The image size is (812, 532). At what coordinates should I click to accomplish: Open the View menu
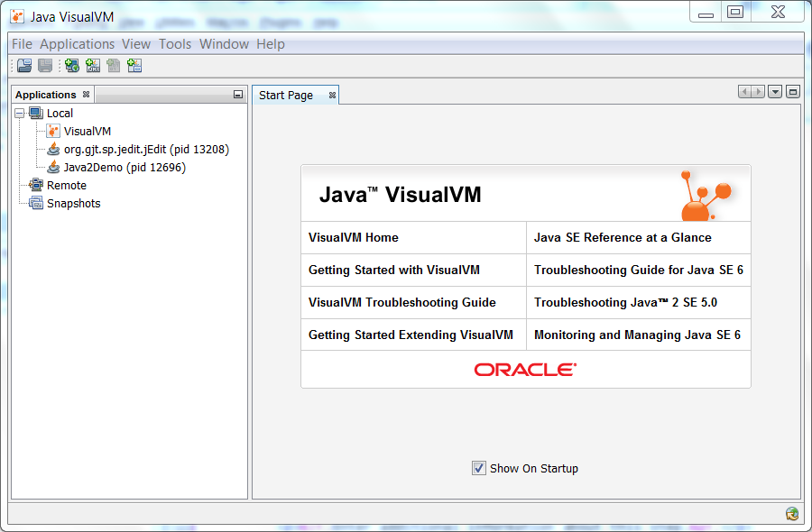pos(136,44)
